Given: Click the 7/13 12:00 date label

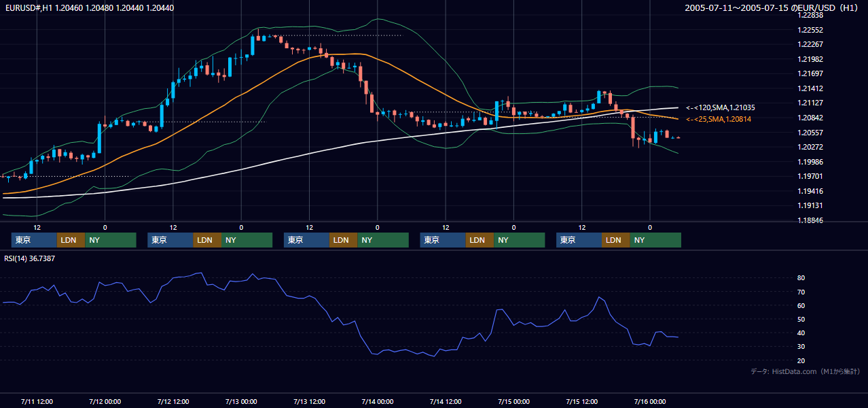Looking at the screenshot, I should click(309, 401).
